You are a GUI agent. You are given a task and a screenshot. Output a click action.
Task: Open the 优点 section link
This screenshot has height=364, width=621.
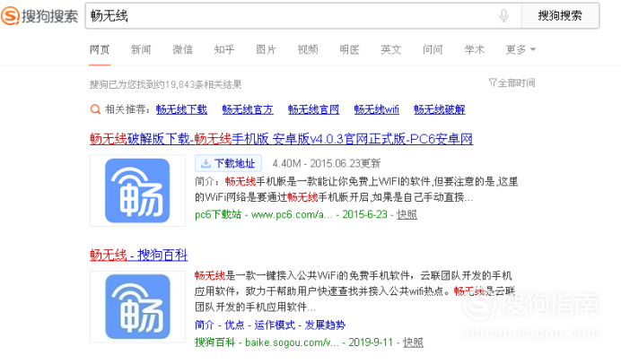(234, 325)
